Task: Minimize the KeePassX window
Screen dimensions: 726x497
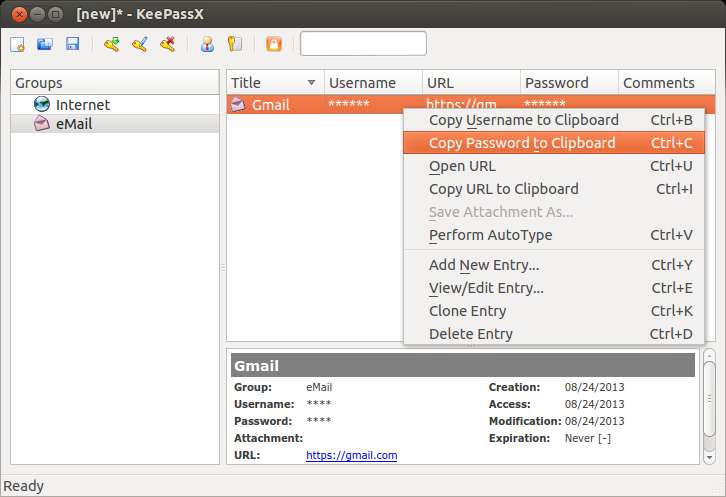Action: click(x=37, y=14)
